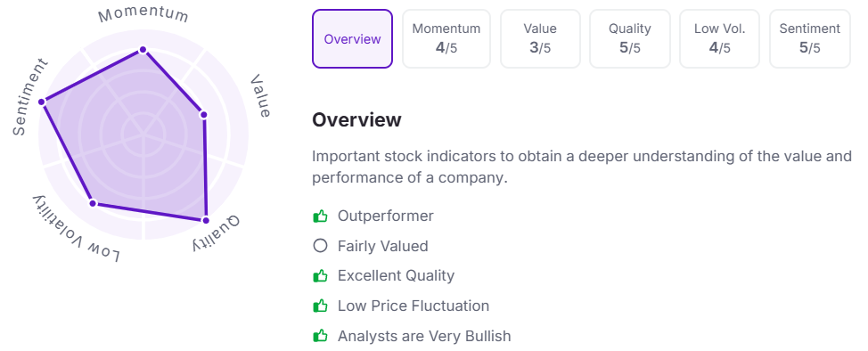This screenshot has width=868, height=351.
Task: Click the Low Volatility axis label
Action: 76,230
